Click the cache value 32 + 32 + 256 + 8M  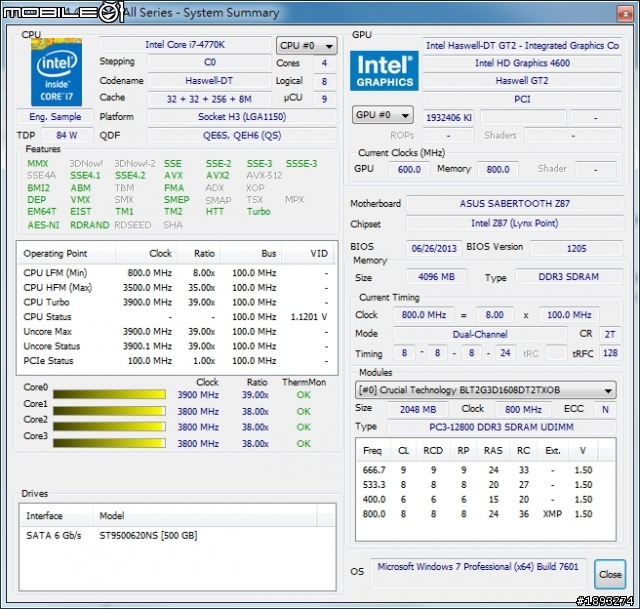click(x=209, y=99)
